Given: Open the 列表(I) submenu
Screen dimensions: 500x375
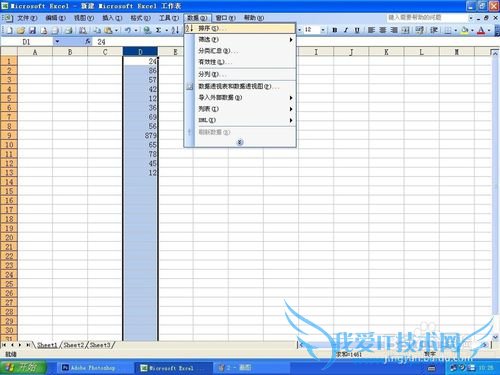Looking at the screenshot, I should 240,109.
